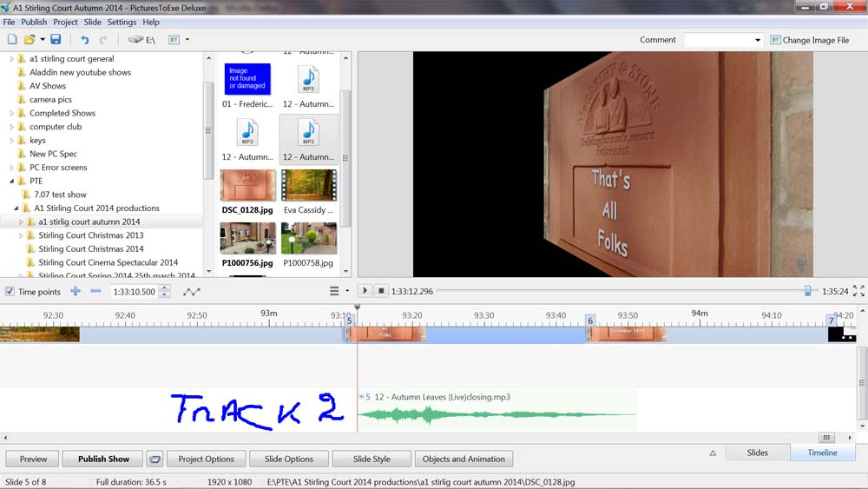Click the Publish Show button
The width and height of the screenshot is (868, 489).
pos(103,459)
